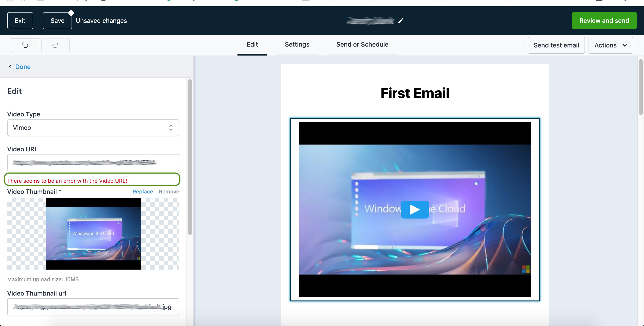Click the Remove thumbnail link
644x326 pixels.
(x=169, y=191)
